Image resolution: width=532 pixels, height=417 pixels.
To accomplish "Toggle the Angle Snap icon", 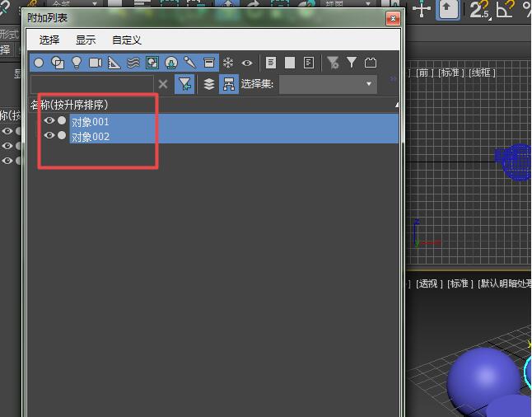I will (x=504, y=9).
